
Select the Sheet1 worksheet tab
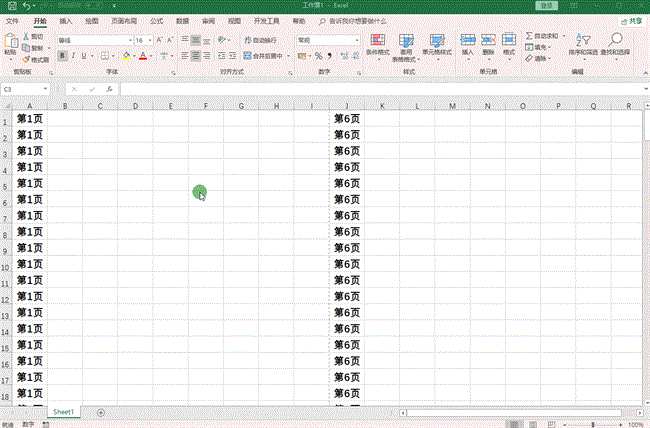64,412
